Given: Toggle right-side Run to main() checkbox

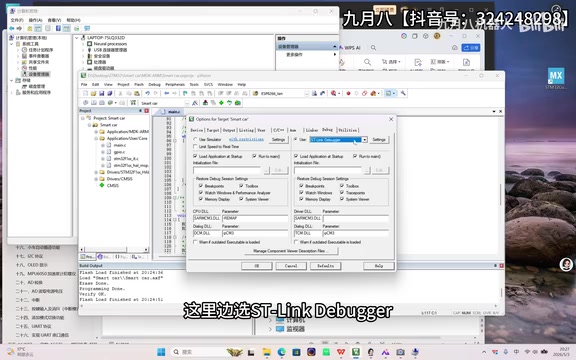Looking at the screenshot, I should click(355, 156).
